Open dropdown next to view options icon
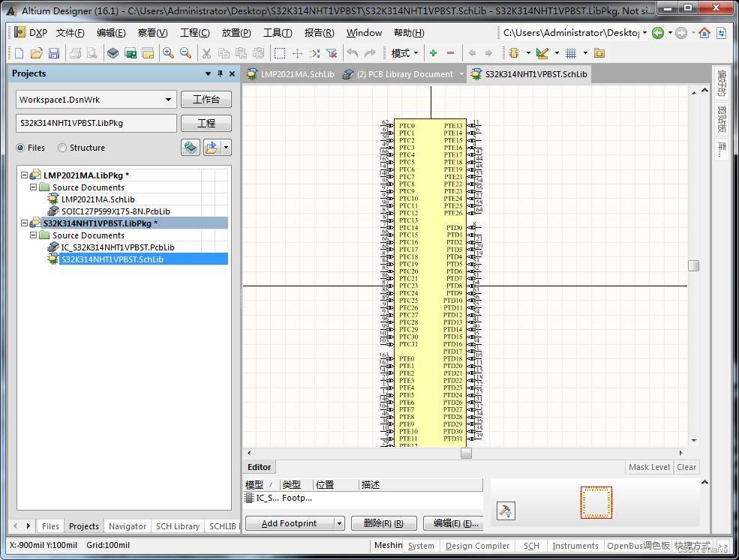Viewport: 739px width, 560px height. [x=227, y=148]
